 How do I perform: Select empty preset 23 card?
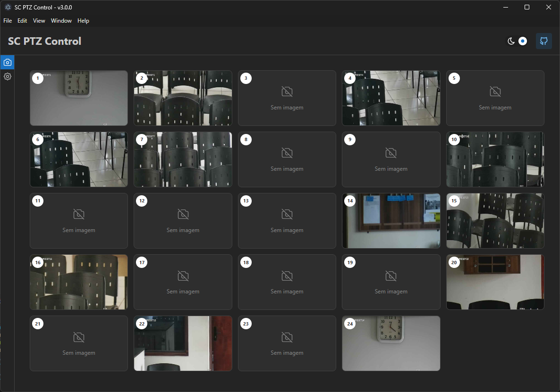pyautogui.click(x=287, y=343)
